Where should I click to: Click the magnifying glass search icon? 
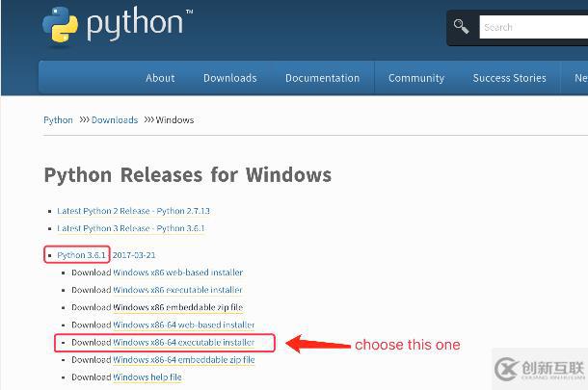pos(461,27)
